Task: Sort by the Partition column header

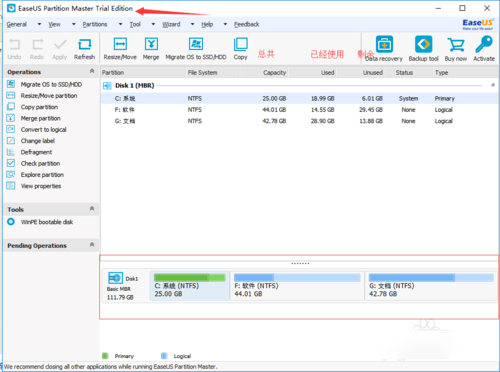Action: [143, 73]
